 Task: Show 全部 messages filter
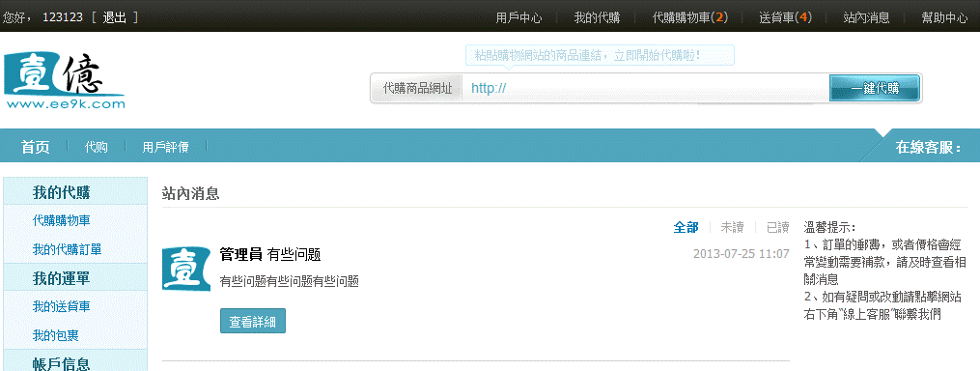[686, 227]
